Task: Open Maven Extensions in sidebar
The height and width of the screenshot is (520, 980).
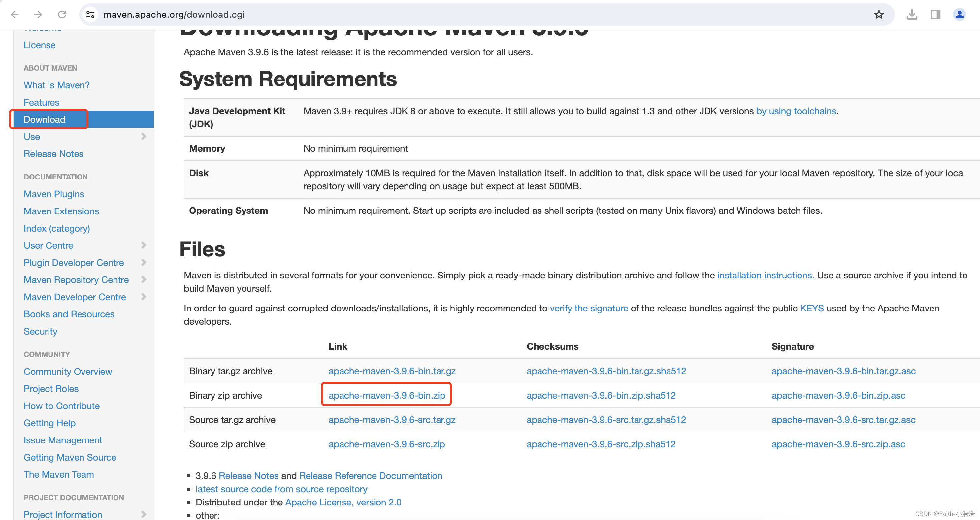Action: point(61,211)
